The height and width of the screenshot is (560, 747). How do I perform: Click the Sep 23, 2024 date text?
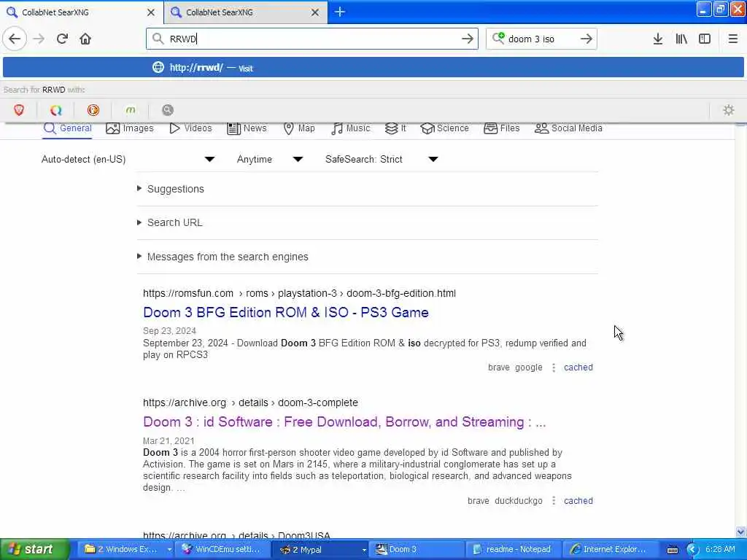[169, 331]
